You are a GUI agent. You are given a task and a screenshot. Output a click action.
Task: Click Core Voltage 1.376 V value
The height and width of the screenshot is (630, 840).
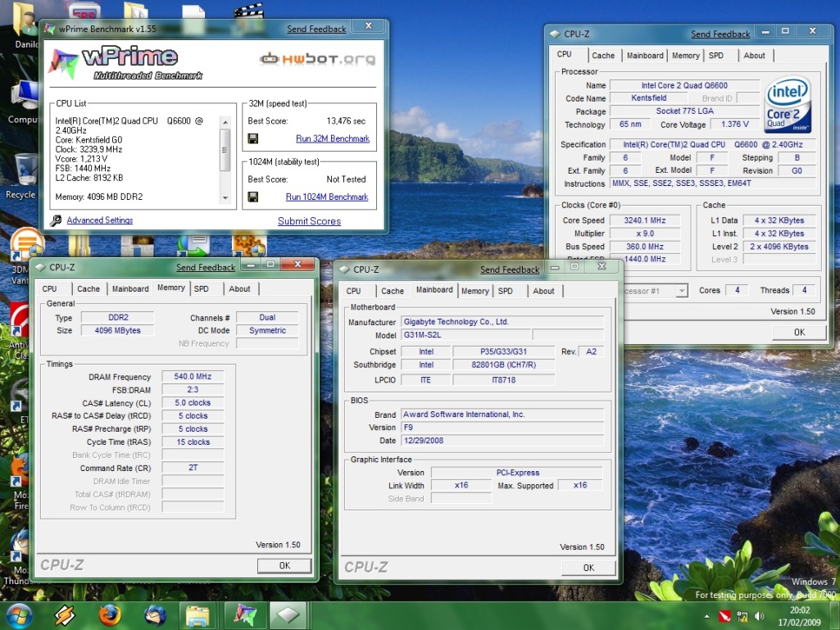point(734,125)
